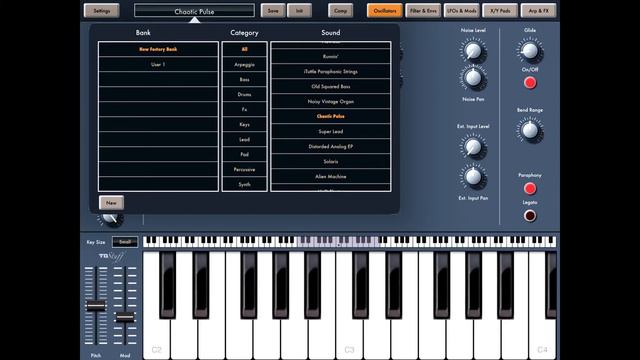Viewport: 640px width, 360px height.
Task: Switch to the Filter & Envs tab
Action: pyautogui.click(x=423, y=11)
